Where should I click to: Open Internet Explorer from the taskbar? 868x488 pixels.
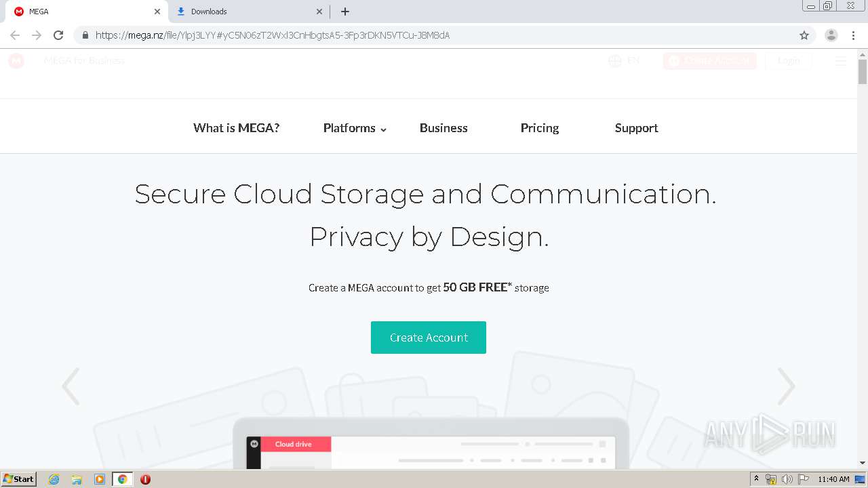point(54,479)
